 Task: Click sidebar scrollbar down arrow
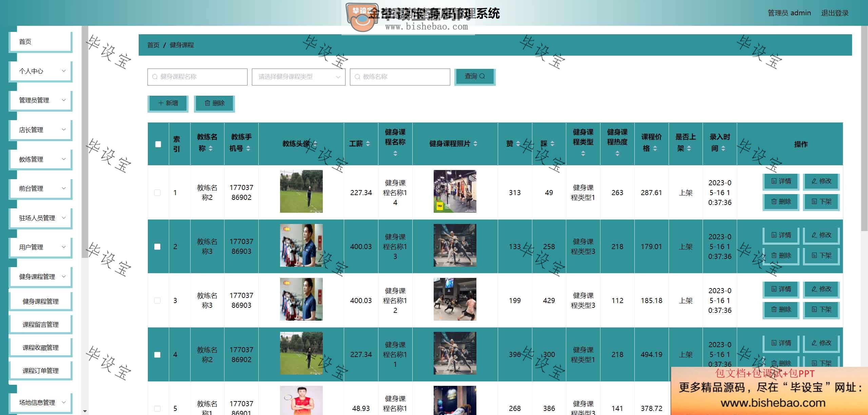point(85,411)
